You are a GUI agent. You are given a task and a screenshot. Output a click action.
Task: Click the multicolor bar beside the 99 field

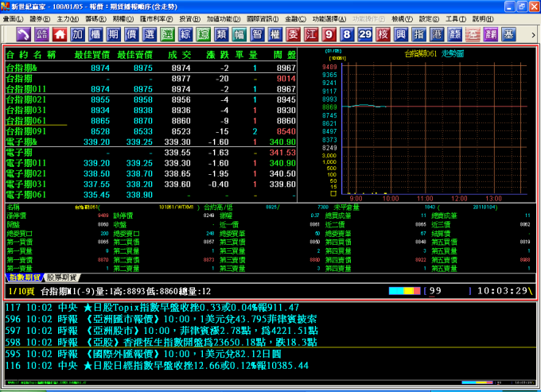pos(404,291)
